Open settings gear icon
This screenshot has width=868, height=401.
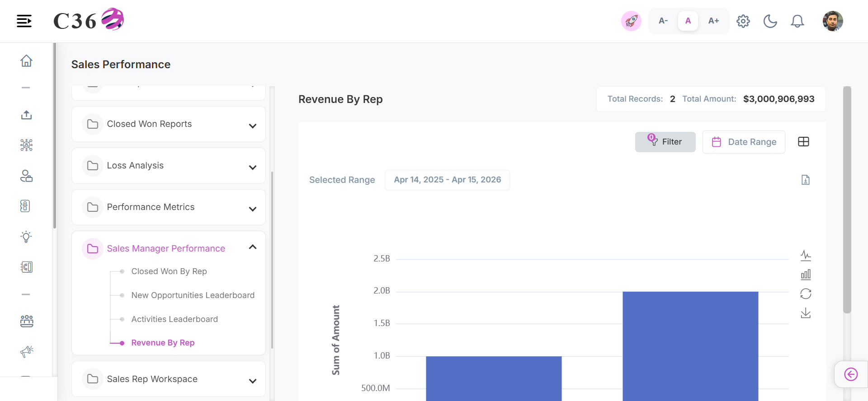(743, 21)
